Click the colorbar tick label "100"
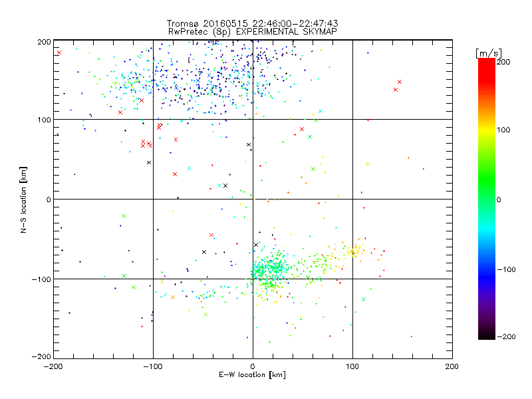The width and height of the screenshot is (532, 399). [x=503, y=130]
